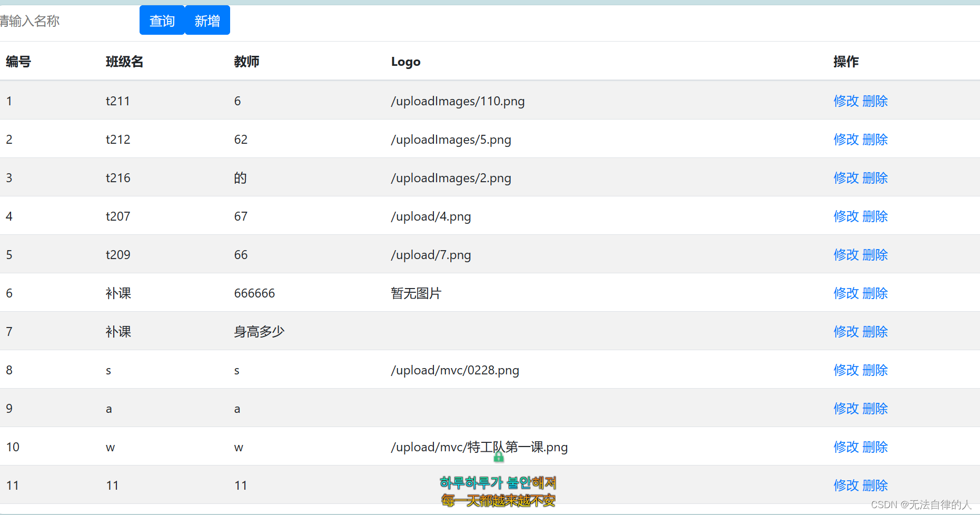Click 修改 in row with class a
Viewport: 980px width, 515px height.
tap(846, 408)
